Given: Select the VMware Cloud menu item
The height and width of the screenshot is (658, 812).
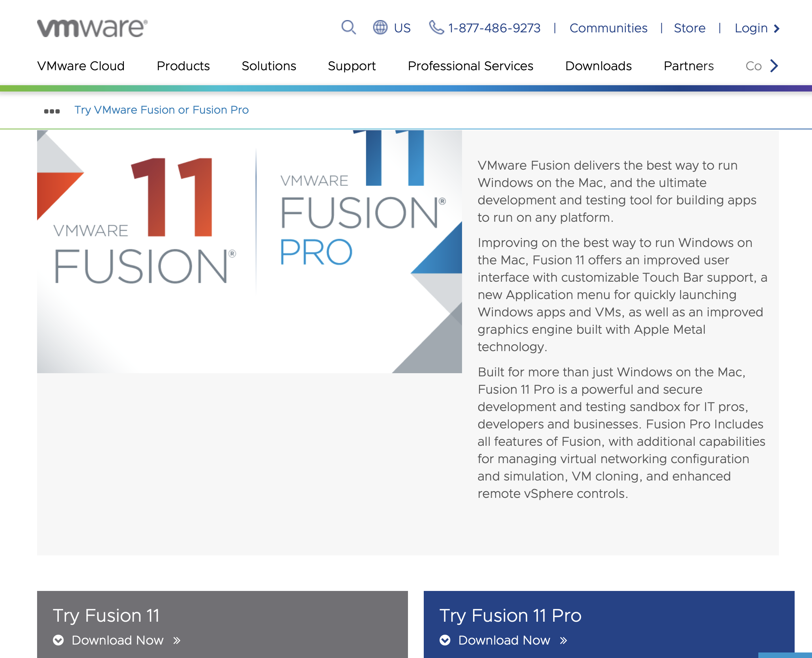Looking at the screenshot, I should coord(80,66).
